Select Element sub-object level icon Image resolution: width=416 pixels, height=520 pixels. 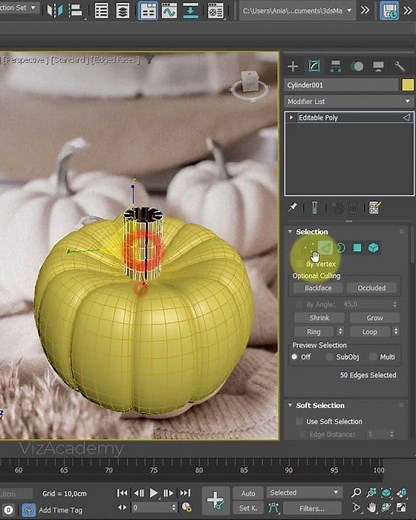373,248
